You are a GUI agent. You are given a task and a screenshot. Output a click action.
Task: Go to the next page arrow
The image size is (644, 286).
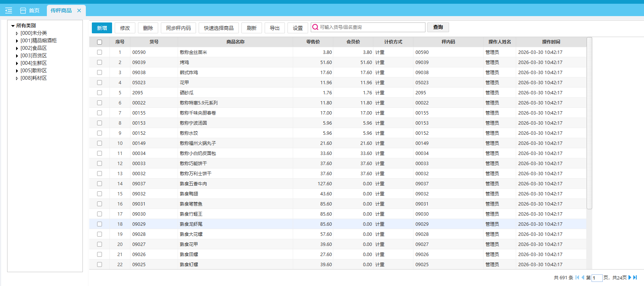(630, 277)
